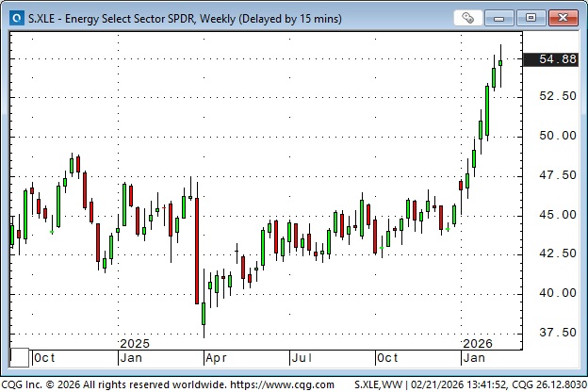Screen dimensions: 588x392
Task: Click the S.XLE,WW status bar text
Action: [x=379, y=384]
